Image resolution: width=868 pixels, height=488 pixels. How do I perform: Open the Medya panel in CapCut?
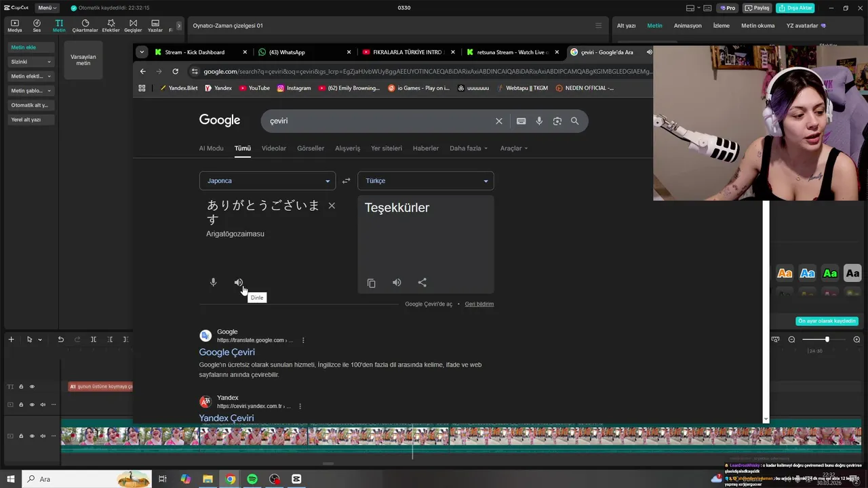pos(15,26)
